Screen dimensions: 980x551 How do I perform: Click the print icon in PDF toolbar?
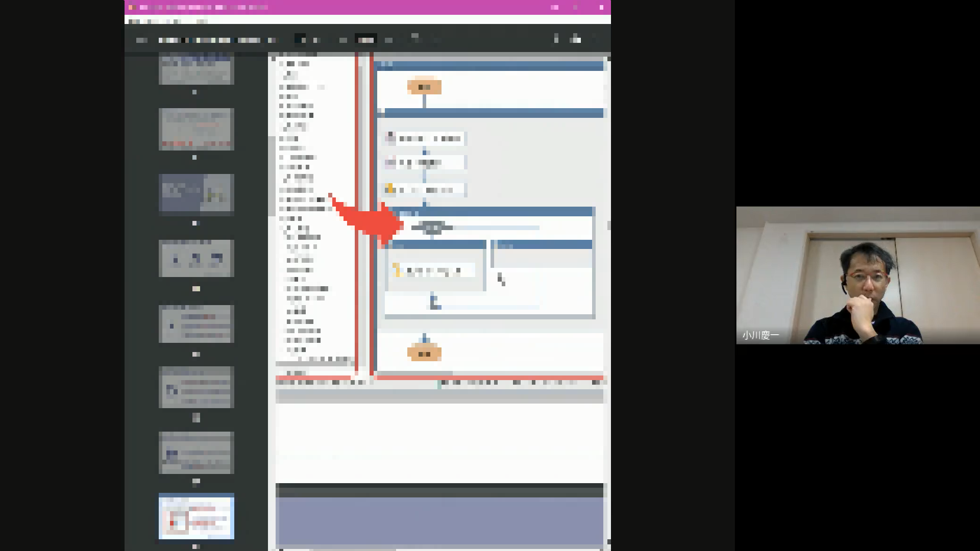576,39
